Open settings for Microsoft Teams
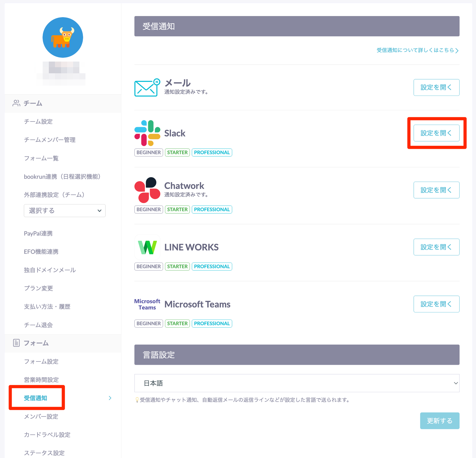Image resolution: width=476 pixels, height=458 pixels. [x=436, y=304]
